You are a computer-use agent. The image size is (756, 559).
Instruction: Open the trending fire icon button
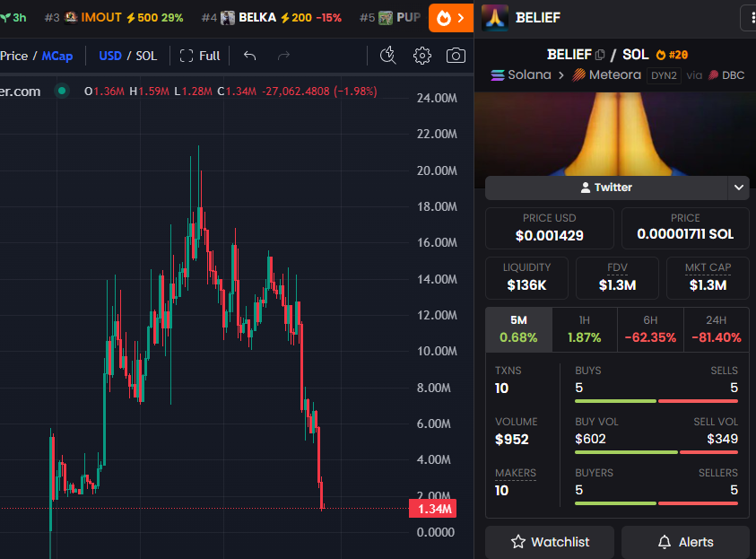[x=451, y=18]
